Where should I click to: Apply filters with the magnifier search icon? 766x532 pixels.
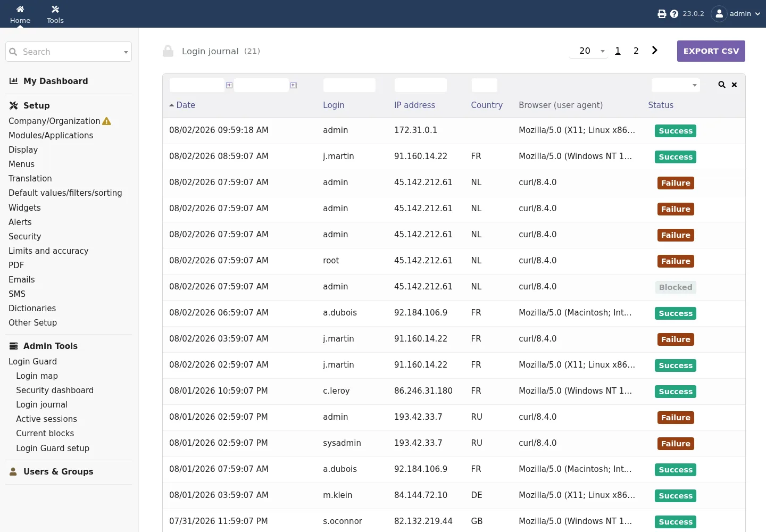pos(722,85)
